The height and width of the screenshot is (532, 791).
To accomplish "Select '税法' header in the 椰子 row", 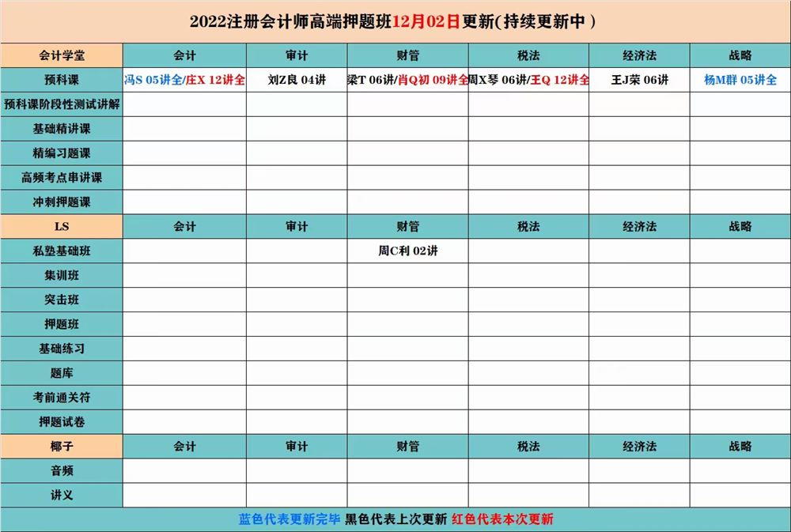I will (528, 447).
